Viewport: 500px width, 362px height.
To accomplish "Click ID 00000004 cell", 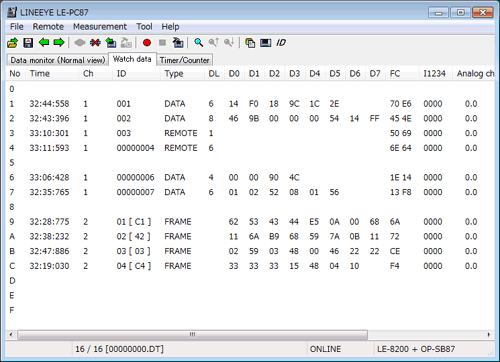I will coord(135,148).
